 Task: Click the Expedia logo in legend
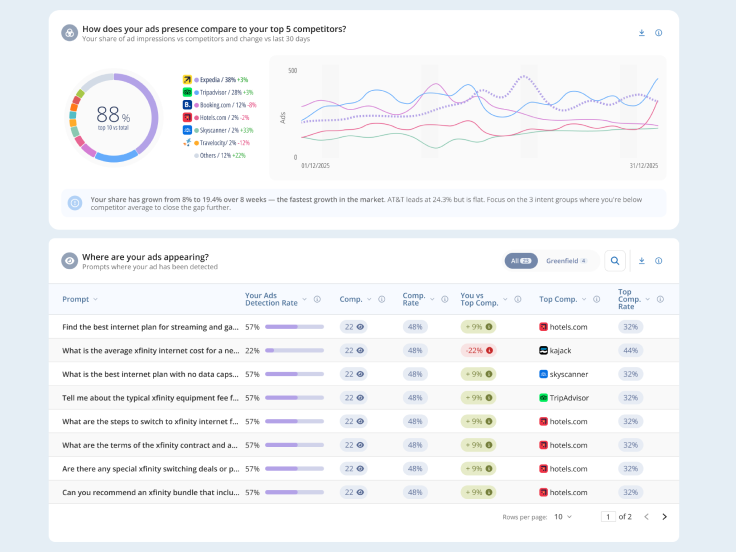click(x=187, y=80)
